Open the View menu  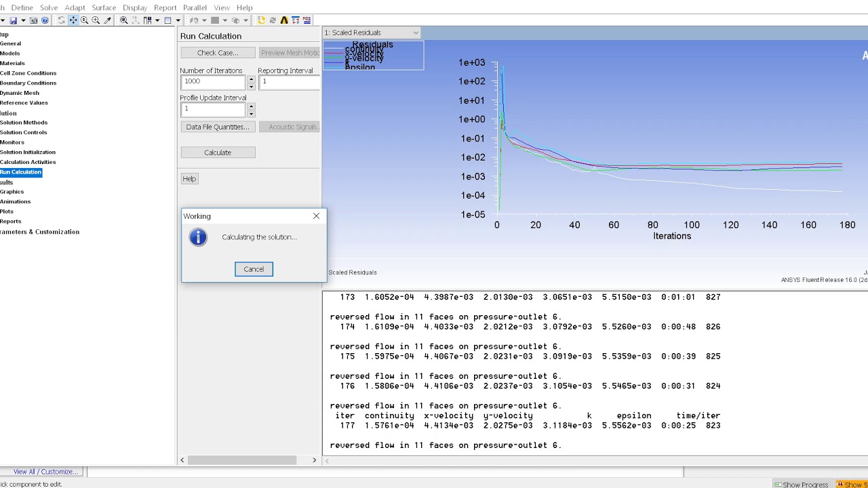(x=222, y=7)
